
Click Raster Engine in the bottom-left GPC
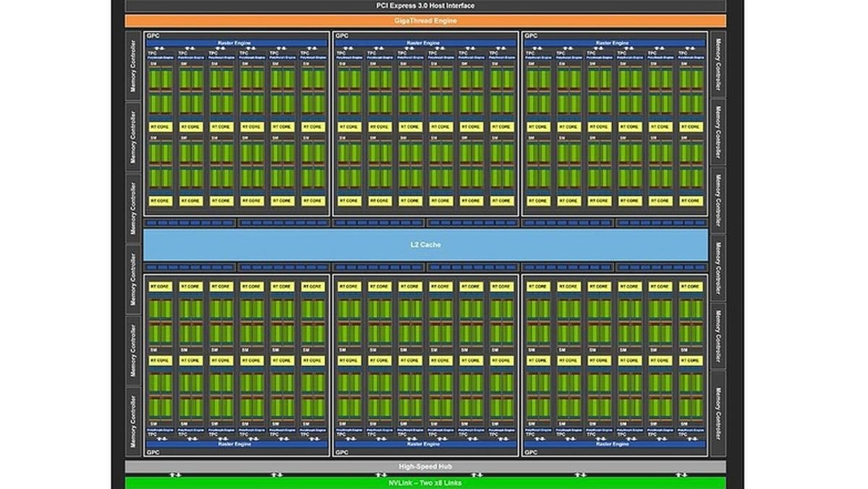tap(236, 443)
